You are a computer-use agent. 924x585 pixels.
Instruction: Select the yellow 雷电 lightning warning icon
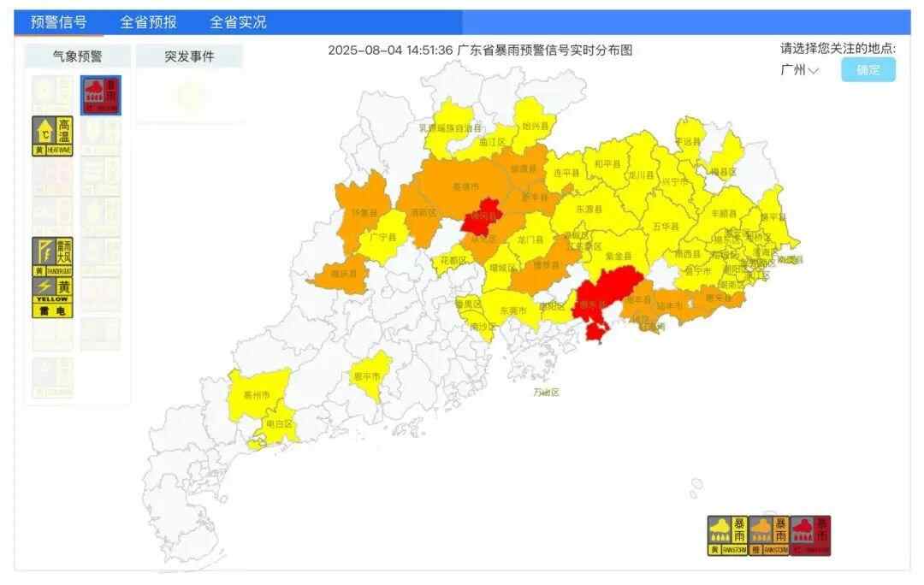[53, 298]
